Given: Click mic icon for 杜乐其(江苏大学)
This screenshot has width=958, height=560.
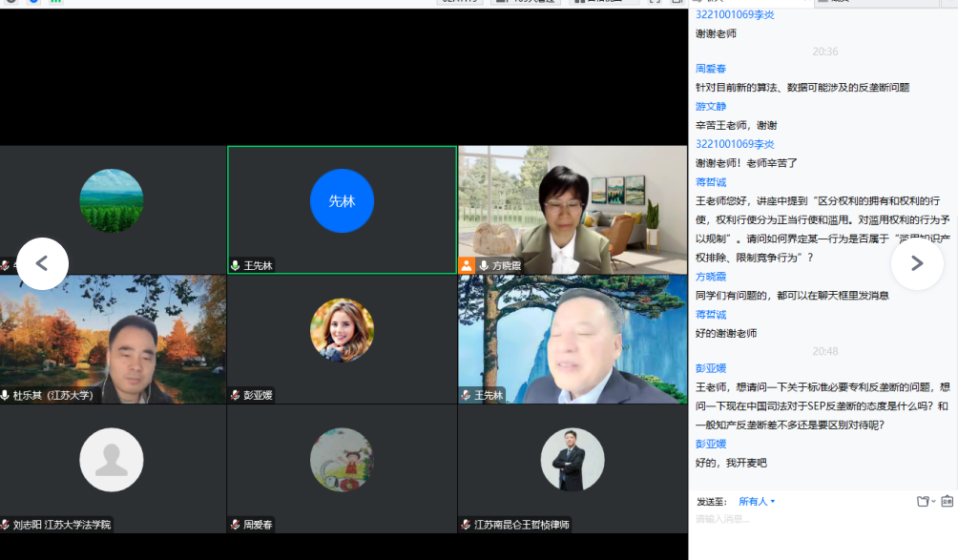Looking at the screenshot, I should pos(6,395).
